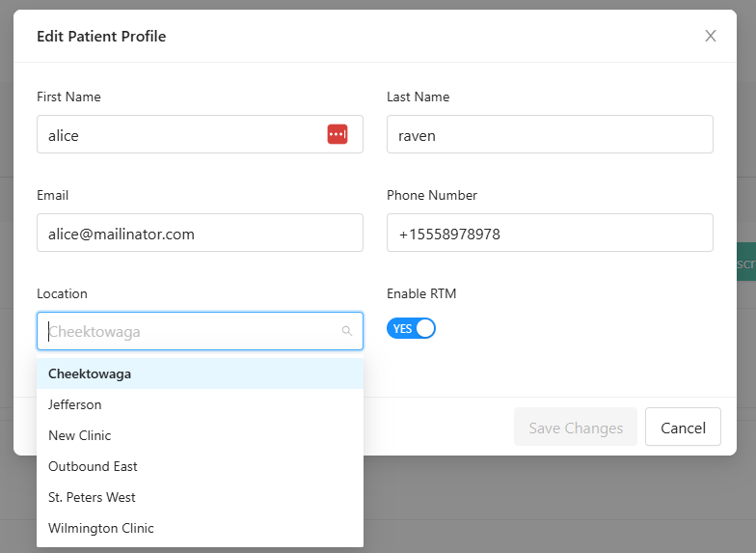Click the Edit Patient Profile title
Screen dimensions: 756x553
(101, 37)
